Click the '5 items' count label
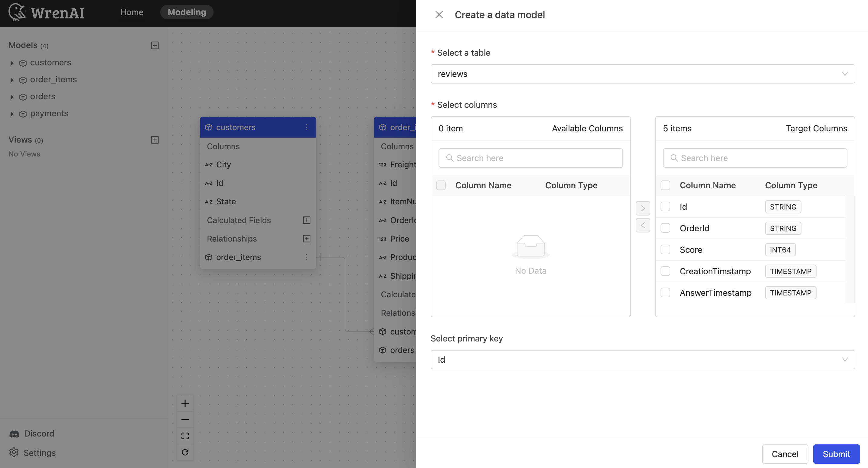The width and height of the screenshot is (868, 468). [677, 128]
